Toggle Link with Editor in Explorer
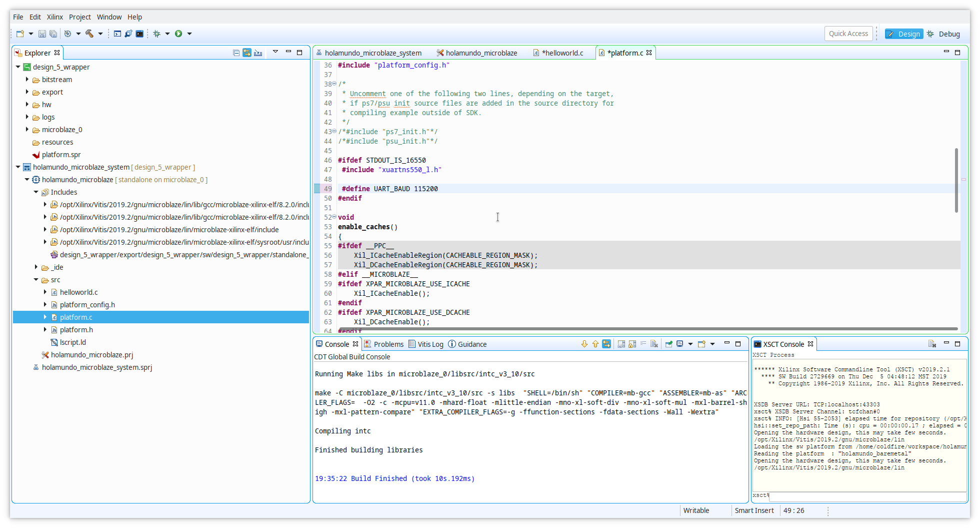Viewport: 980px width, 528px height. (247, 53)
